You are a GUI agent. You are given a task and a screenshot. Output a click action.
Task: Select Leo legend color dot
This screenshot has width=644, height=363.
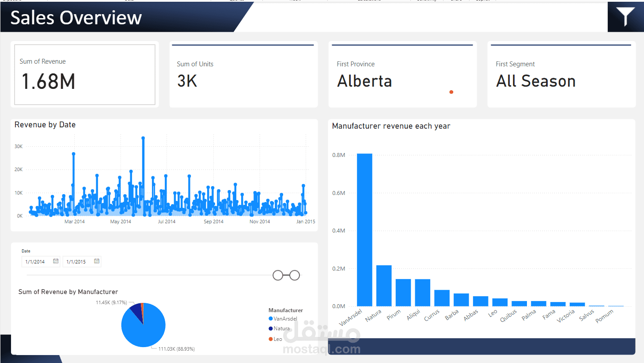(x=271, y=339)
